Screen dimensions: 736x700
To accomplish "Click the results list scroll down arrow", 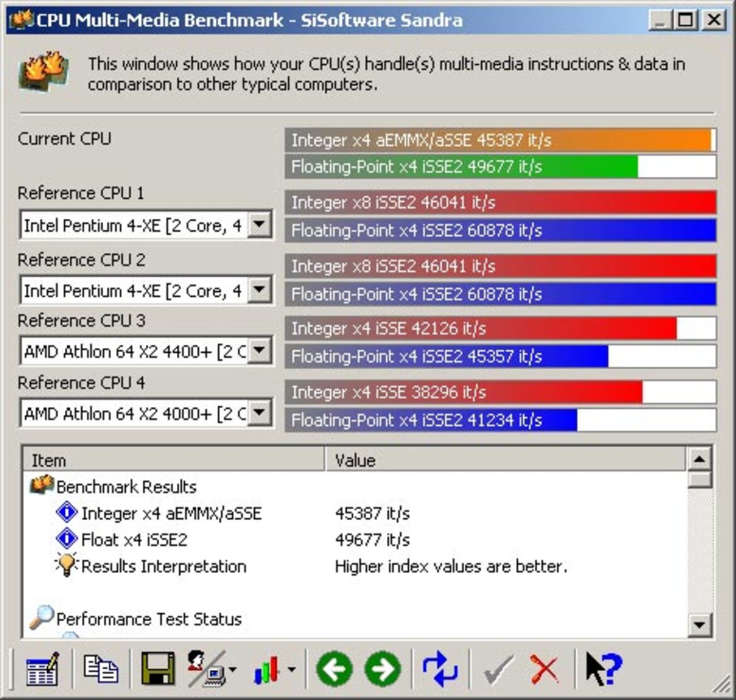I will pyautogui.click(x=700, y=625).
